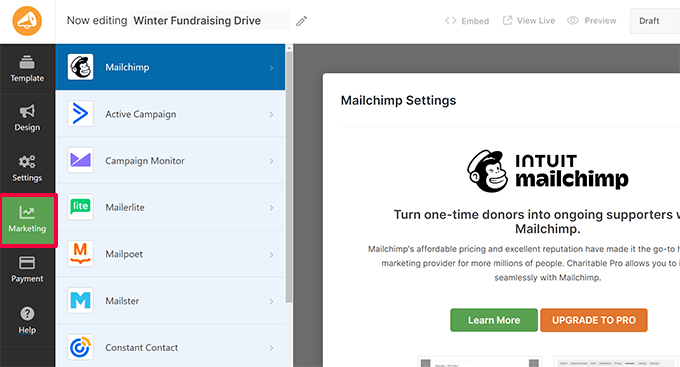Click the right screenshot thumbnail below buttons
This screenshot has height=367, width=680.
[x=617, y=362]
